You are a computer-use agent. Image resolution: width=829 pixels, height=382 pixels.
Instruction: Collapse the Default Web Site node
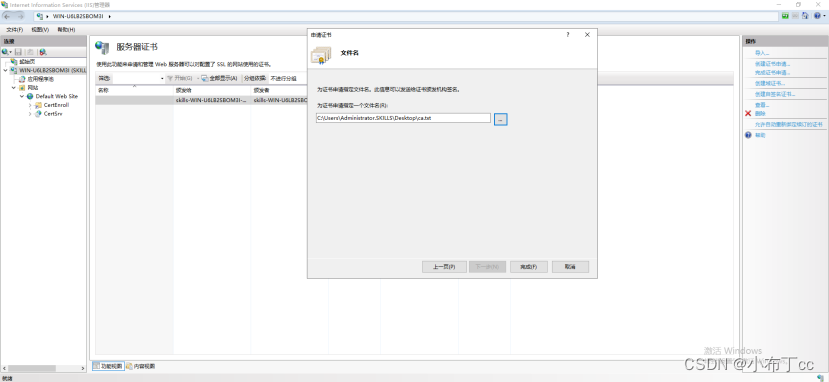(x=22, y=96)
